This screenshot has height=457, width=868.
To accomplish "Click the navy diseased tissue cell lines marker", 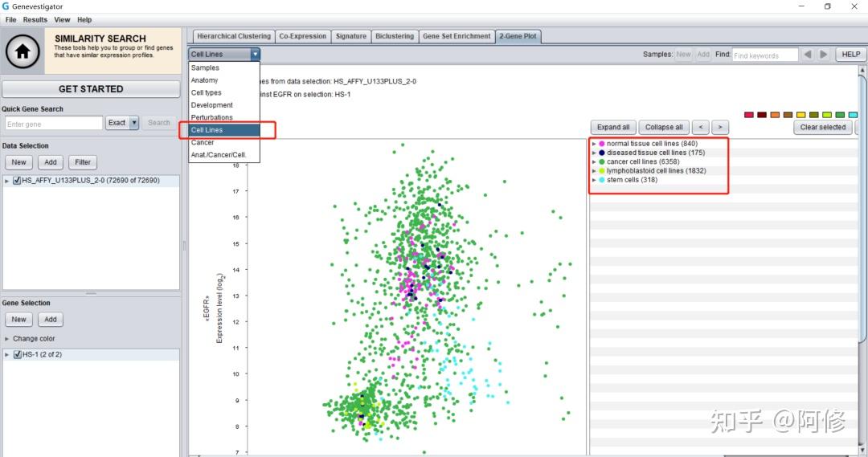I will (602, 153).
